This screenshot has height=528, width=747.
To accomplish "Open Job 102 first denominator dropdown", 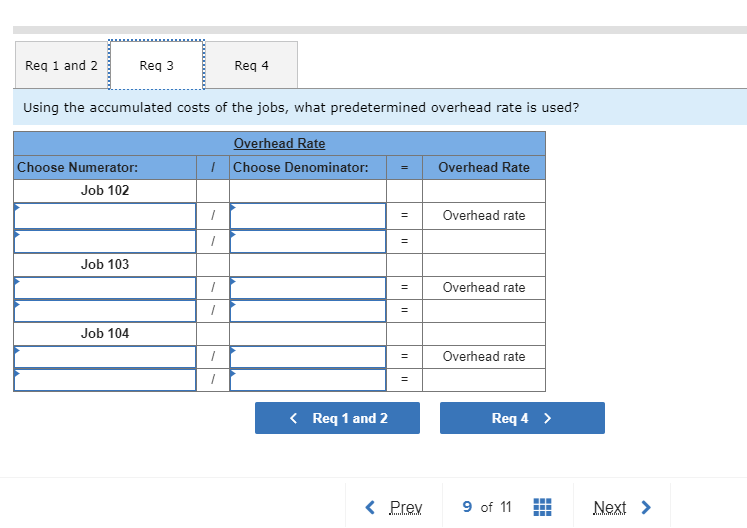I will [x=308, y=216].
